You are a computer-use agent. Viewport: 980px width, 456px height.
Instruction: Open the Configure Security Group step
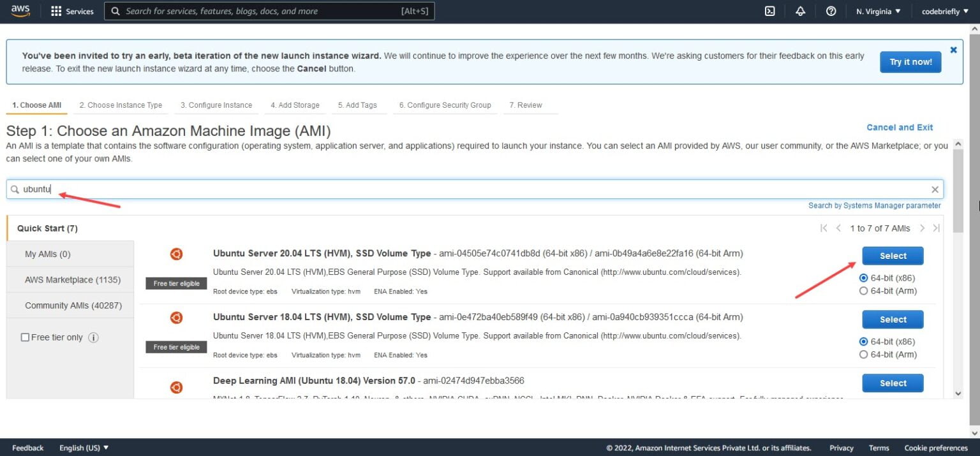(445, 105)
